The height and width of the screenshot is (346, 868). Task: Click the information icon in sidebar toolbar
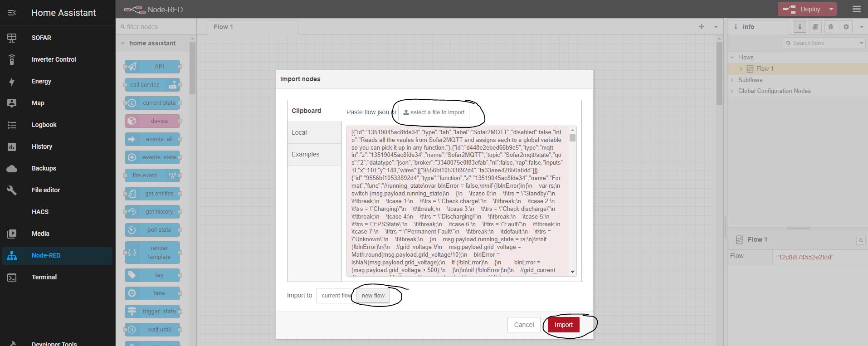(x=800, y=27)
